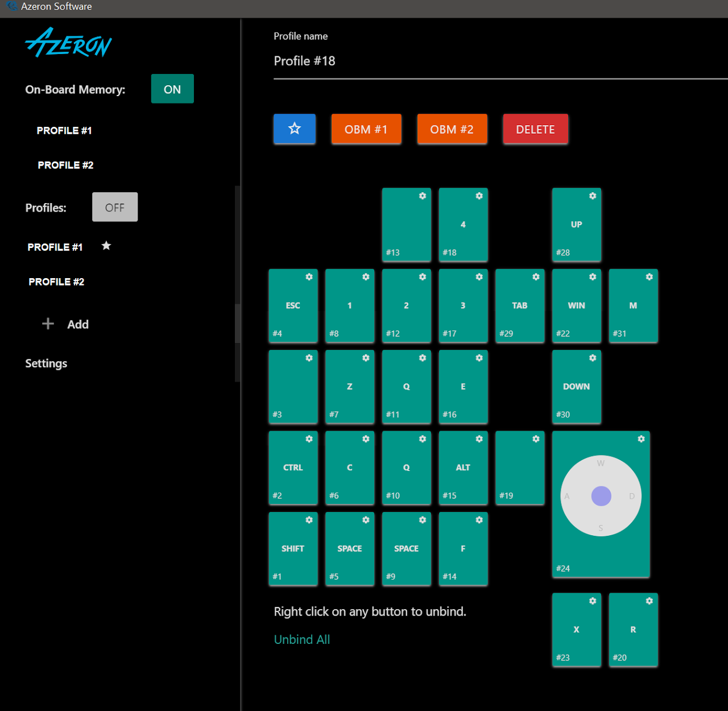Viewport: 728px width, 711px height.
Task: Open gear settings on CTRL button #2
Action: pos(309,439)
